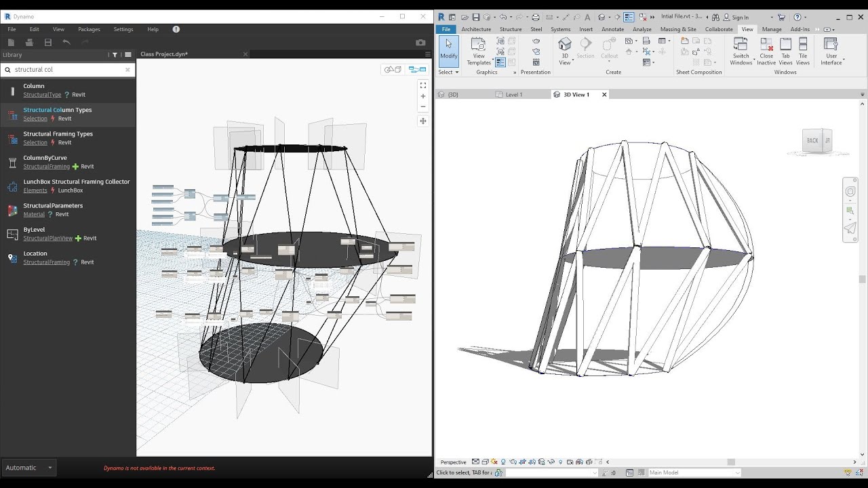Click the Modify tool in Revit
868x488 pixels.
point(448,51)
